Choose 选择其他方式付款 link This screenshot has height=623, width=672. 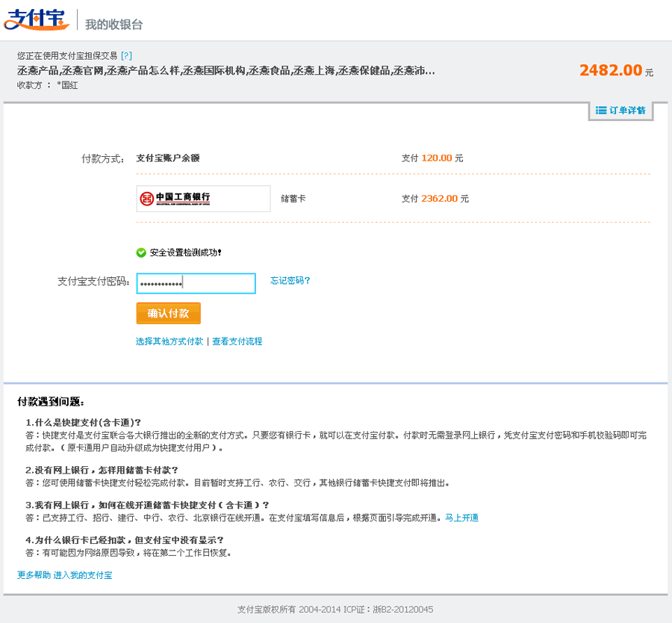click(169, 341)
